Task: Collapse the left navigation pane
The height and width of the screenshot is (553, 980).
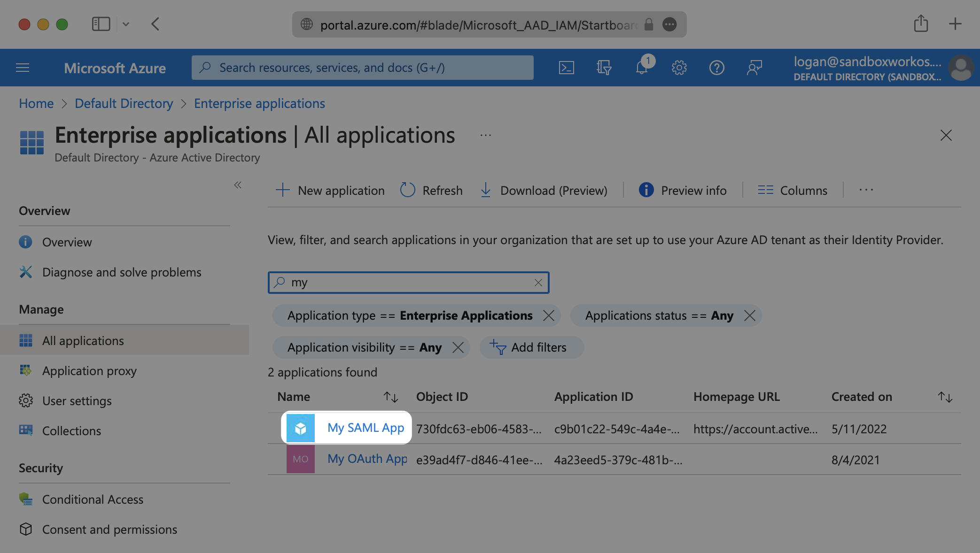Action: [238, 185]
